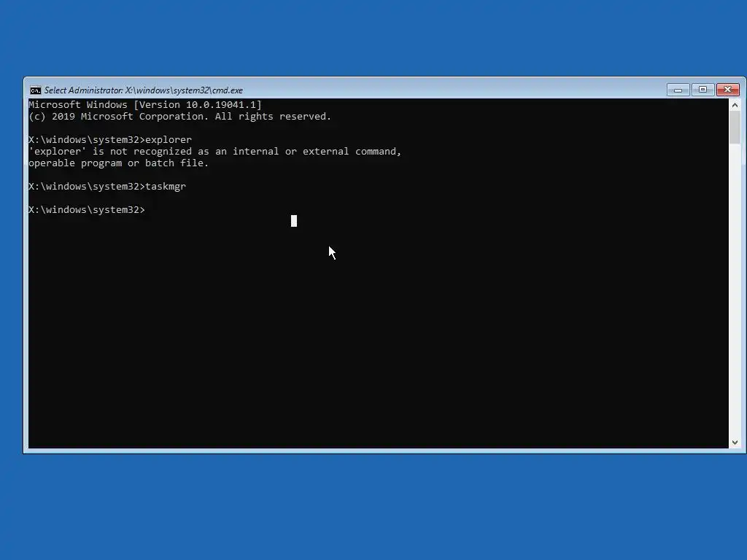The height and width of the screenshot is (560, 747).
Task: Maximize the command prompt window
Action: [703, 90]
